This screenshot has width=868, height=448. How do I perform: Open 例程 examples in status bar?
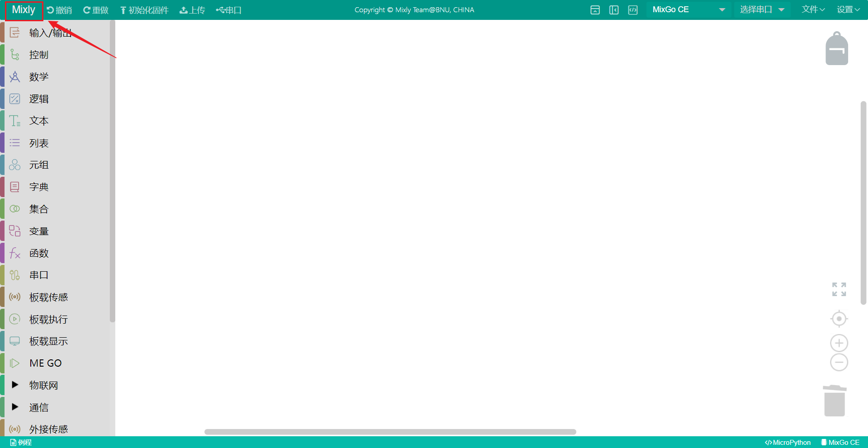click(x=21, y=443)
